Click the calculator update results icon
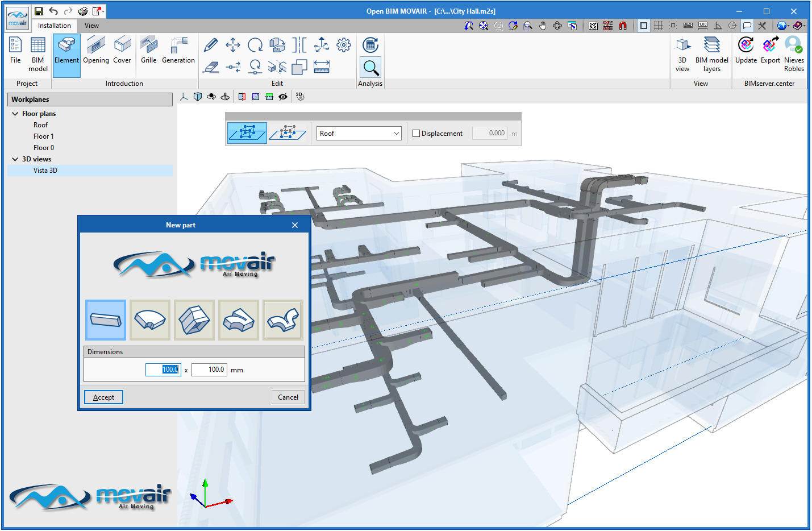The image size is (812, 531). 370,45
